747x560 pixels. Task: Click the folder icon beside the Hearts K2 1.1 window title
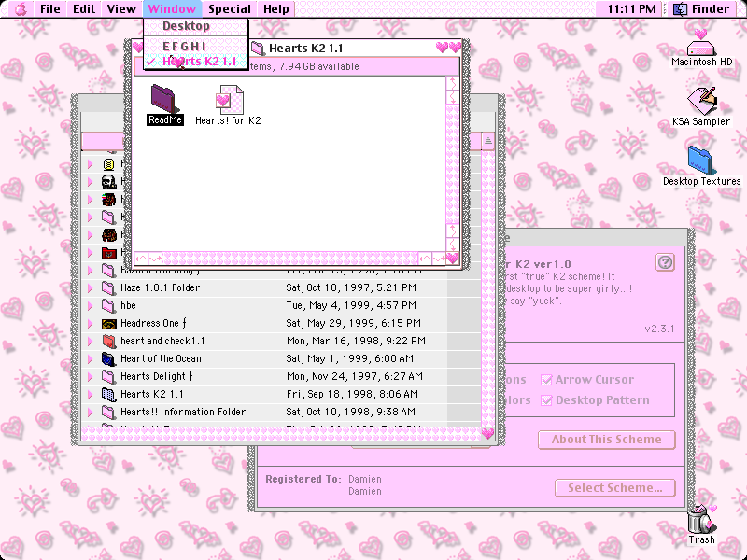(258, 49)
